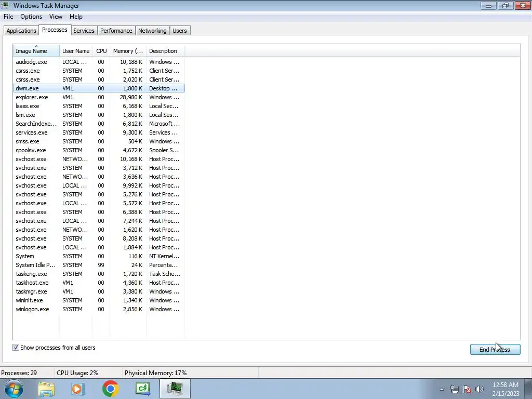Image resolution: width=532 pixels, height=399 pixels.
Task: Sort by CPU column header
Action: click(101, 51)
